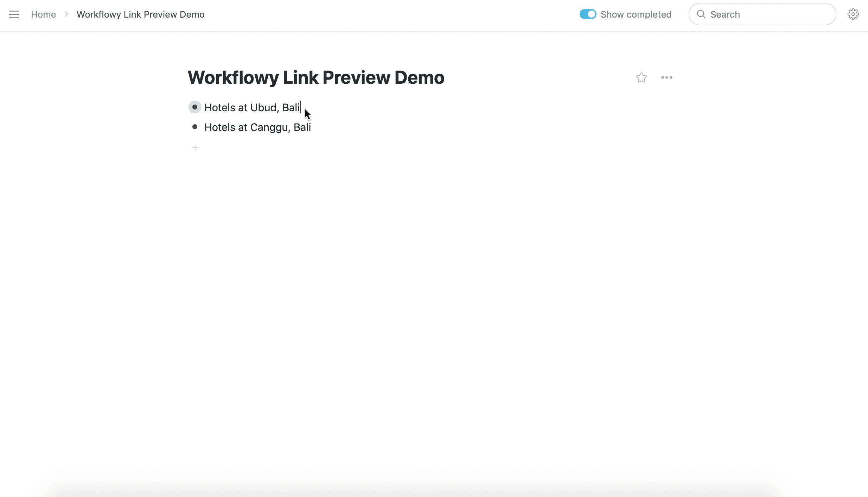Focus the Search input field
The height and width of the screenshot is (497, 868).
(767, 14)
